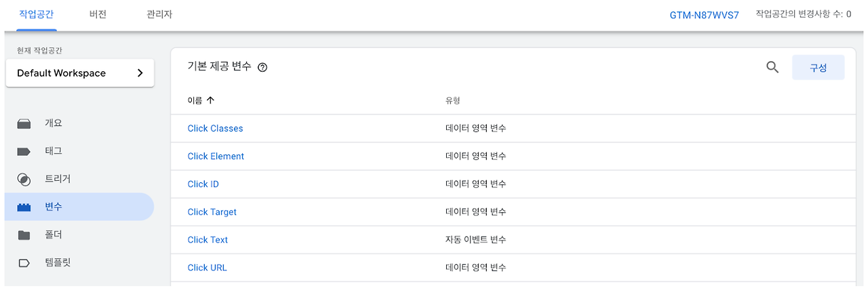The width and height of the screenshot is (868, 290).
Task: Switch to the 버전 tab
Action: [98, 14]
